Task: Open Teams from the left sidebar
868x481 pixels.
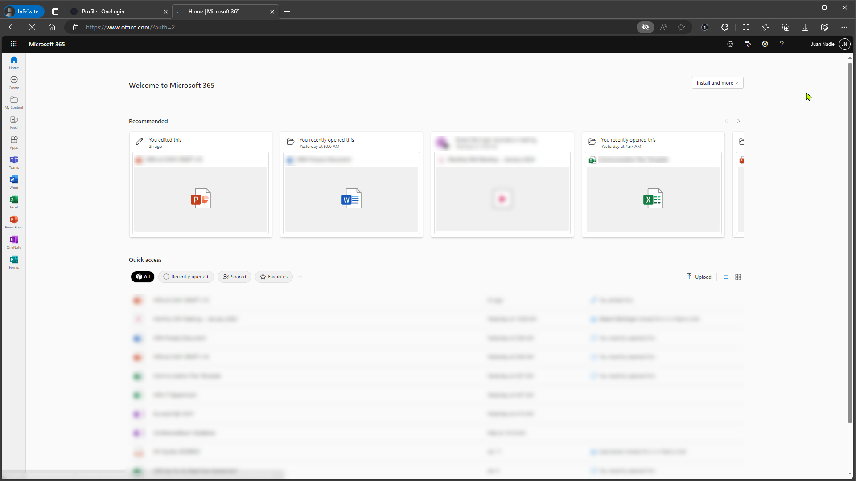Action: coord(14,162)
